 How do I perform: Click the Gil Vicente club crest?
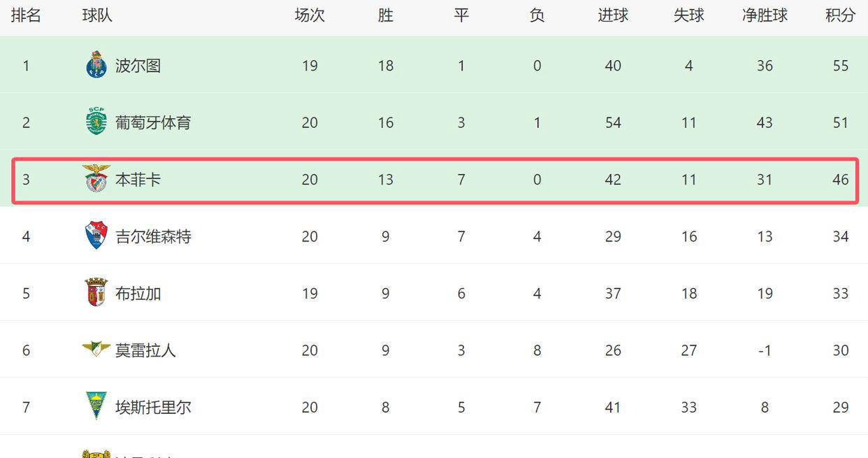[x=96, y=236]
